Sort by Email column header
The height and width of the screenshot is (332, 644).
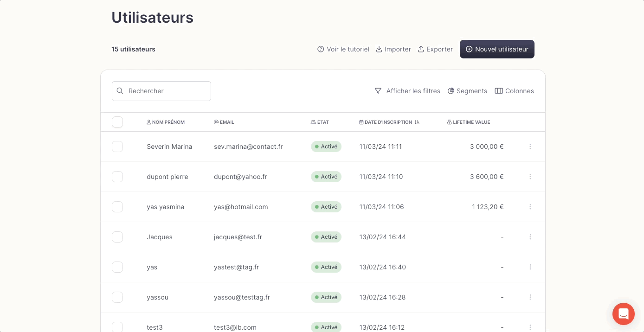(224, 122)
